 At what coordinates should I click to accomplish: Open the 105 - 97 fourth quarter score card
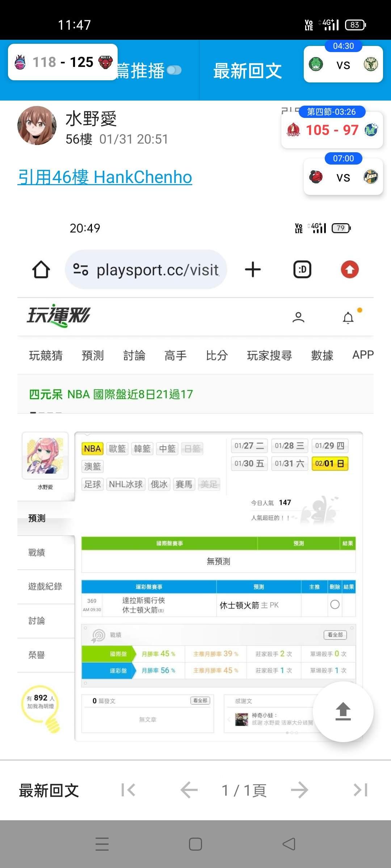(x=332, y=130)
